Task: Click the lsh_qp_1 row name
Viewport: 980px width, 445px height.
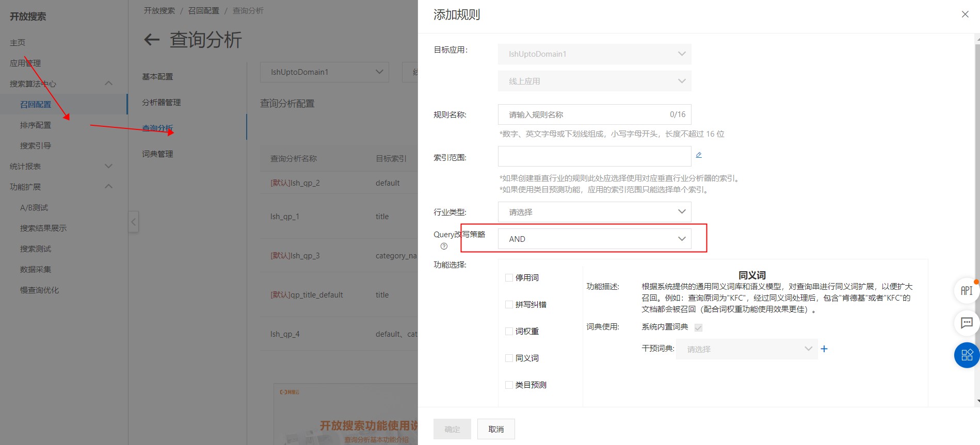Action: (285, 217)
